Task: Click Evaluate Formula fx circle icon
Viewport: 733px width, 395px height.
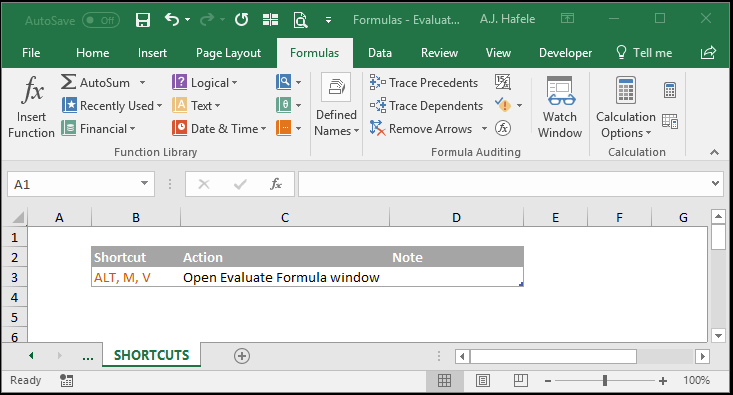Action: [503, 128]
